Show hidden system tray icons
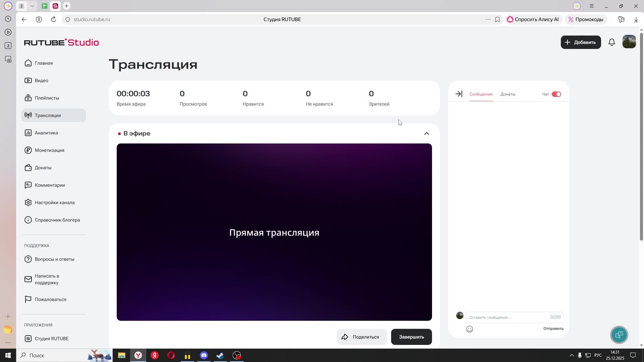The height and width of the screenshot is (362, 644). click(572, 355)
